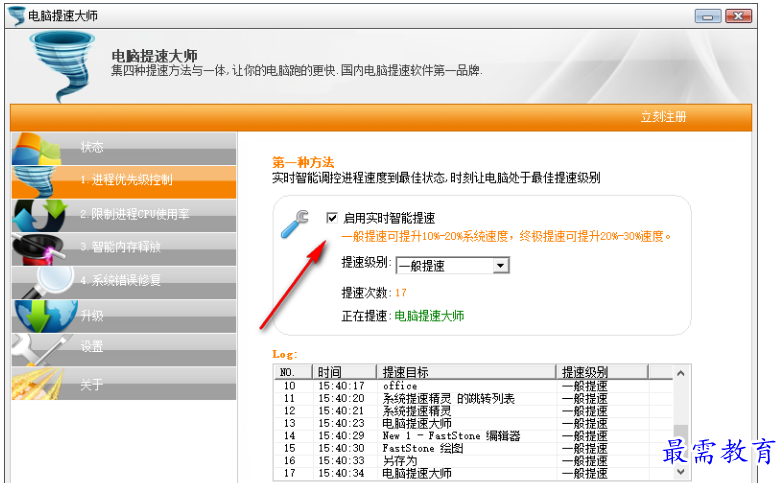Click the tornado icon beside 进程优先级控制
Viewport: 784px width, 483px height.
35,182
